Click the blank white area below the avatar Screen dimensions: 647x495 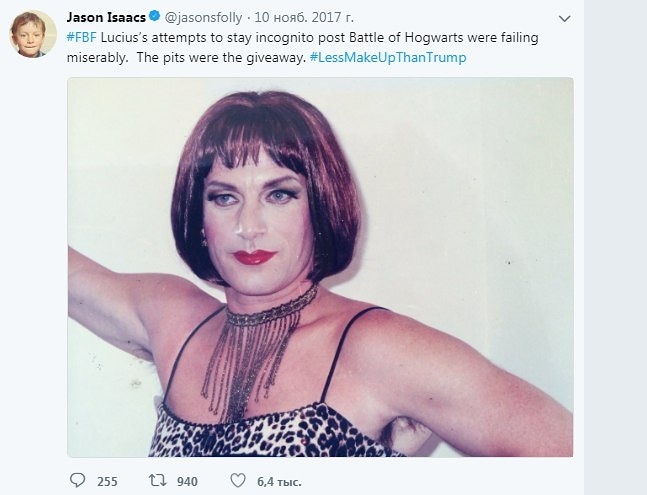pos(32,250)
